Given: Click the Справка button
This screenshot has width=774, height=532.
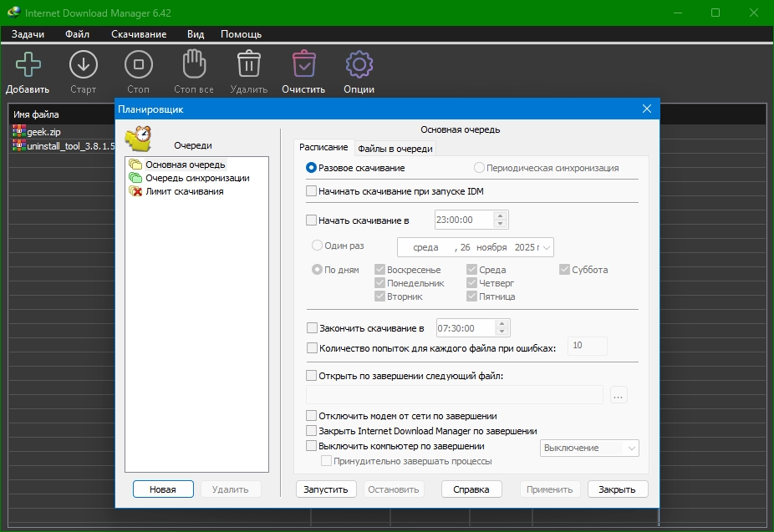Looking at the screenshot, I should [x=471, y=489].
